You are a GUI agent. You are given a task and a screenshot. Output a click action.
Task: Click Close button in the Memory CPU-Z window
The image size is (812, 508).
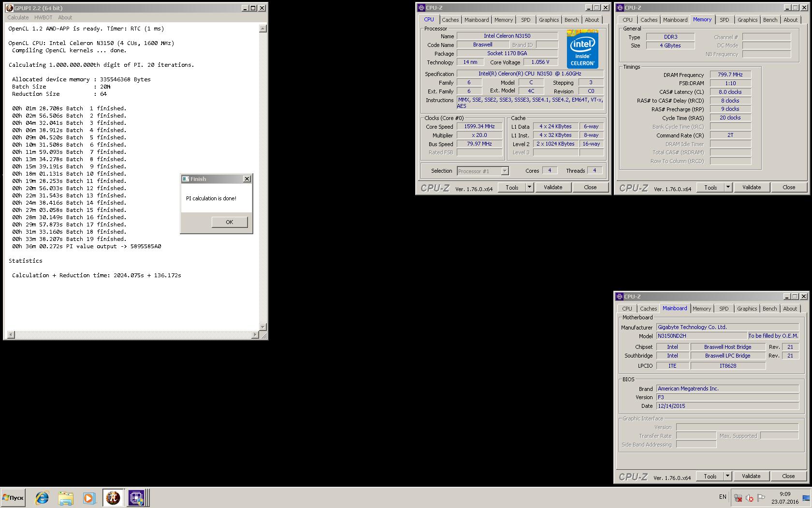[789, 188]
